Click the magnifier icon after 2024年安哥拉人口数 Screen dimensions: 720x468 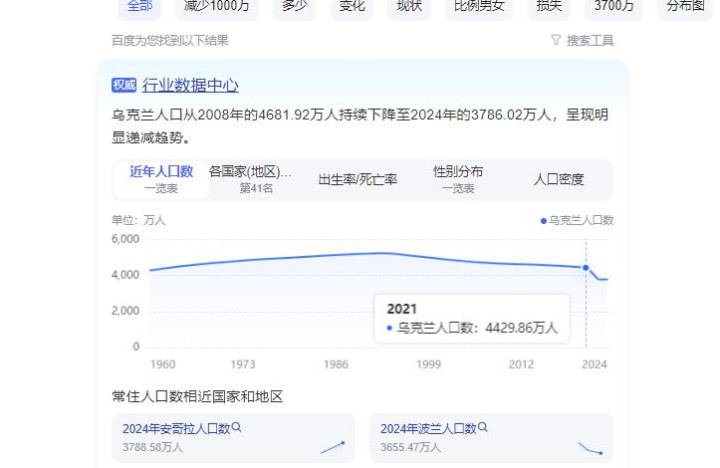[237, 428]
